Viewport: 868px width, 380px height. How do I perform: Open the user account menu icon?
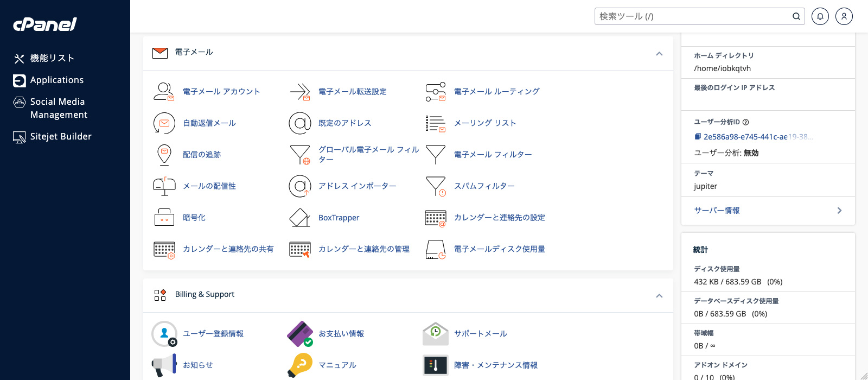tap(844, 16)
